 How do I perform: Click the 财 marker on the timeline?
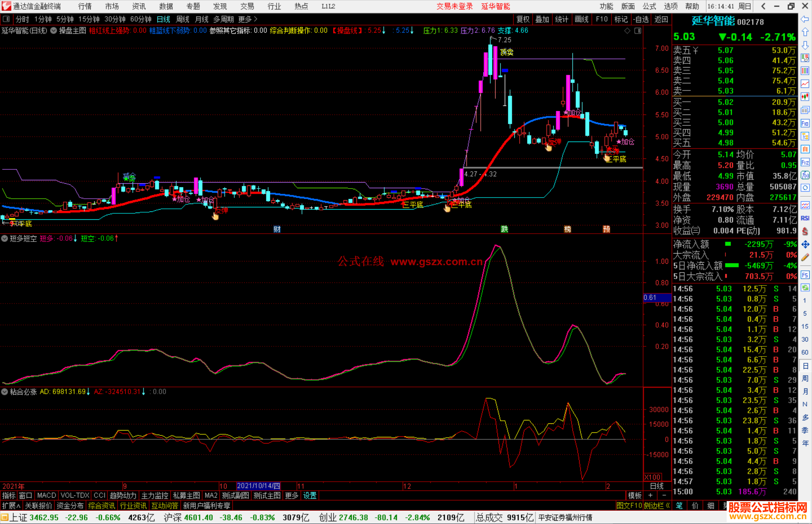(x=277, y=229)
